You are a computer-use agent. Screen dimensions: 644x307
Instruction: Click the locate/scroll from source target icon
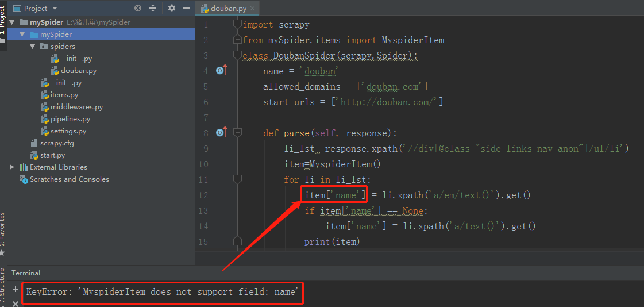click(x=138, y=8)
